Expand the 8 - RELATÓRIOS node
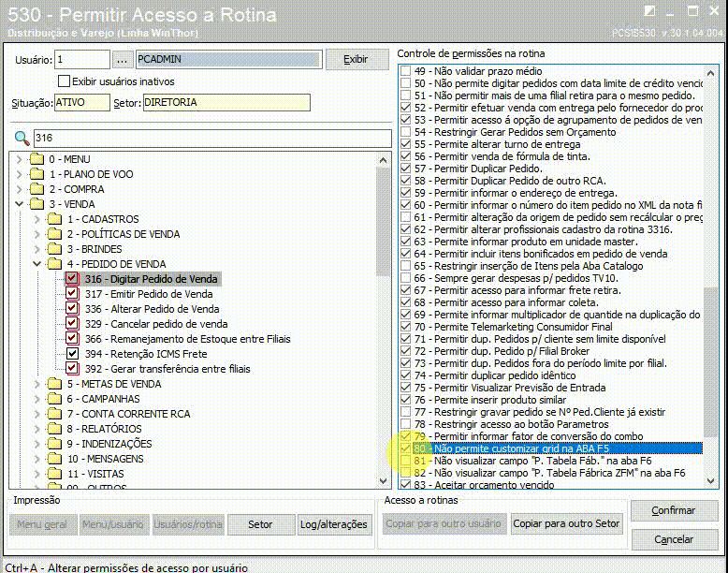 tap(36, 429)
